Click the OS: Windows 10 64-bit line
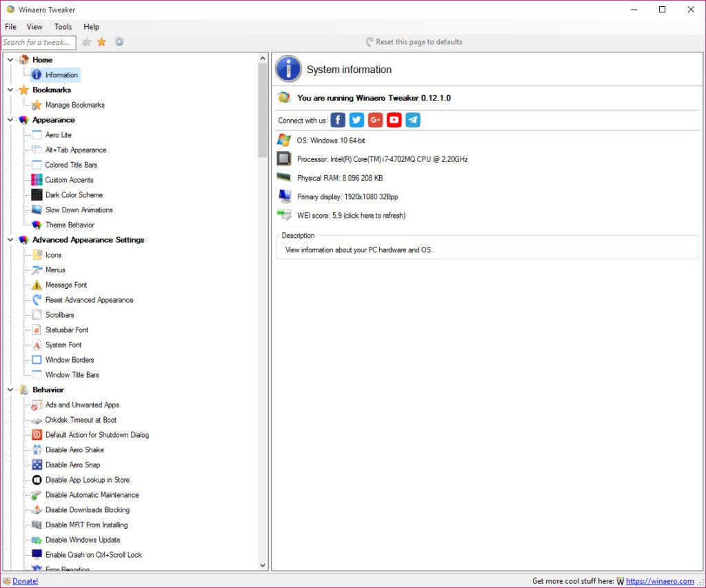Viewport: 706px width, 588px height. click(x=331, y=141)
